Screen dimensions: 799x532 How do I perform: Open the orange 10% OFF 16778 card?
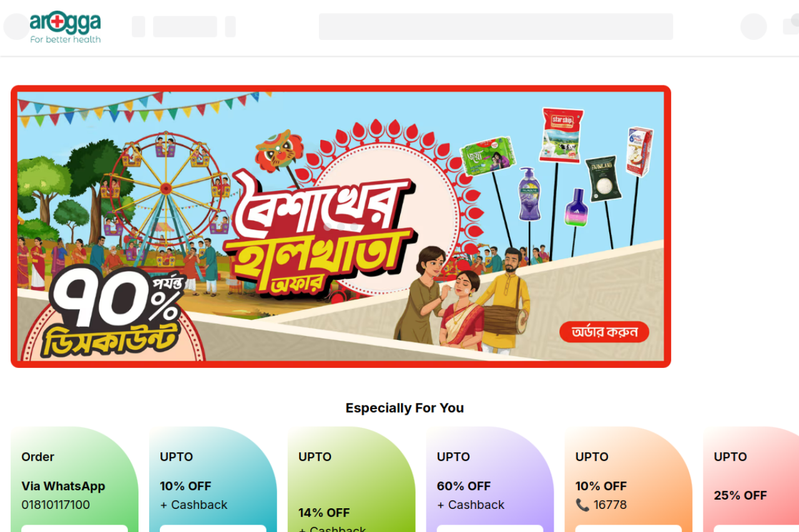click(x=629, y=479)
